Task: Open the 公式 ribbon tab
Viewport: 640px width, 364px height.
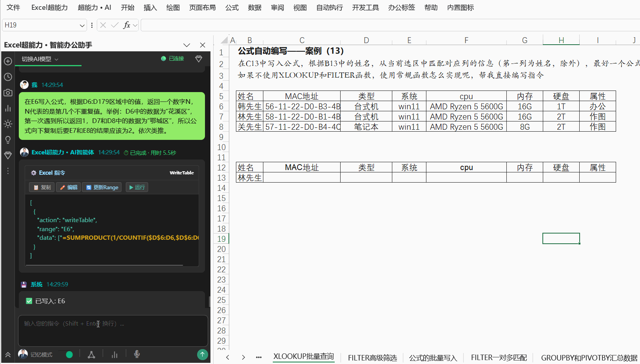Action: pyautogui.click(x=232, y=7)
